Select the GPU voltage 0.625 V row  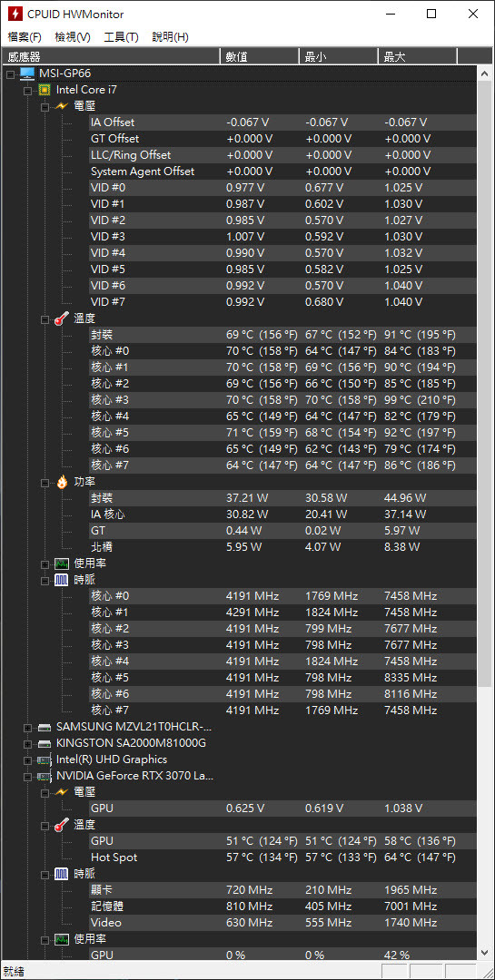coord(282,808)
